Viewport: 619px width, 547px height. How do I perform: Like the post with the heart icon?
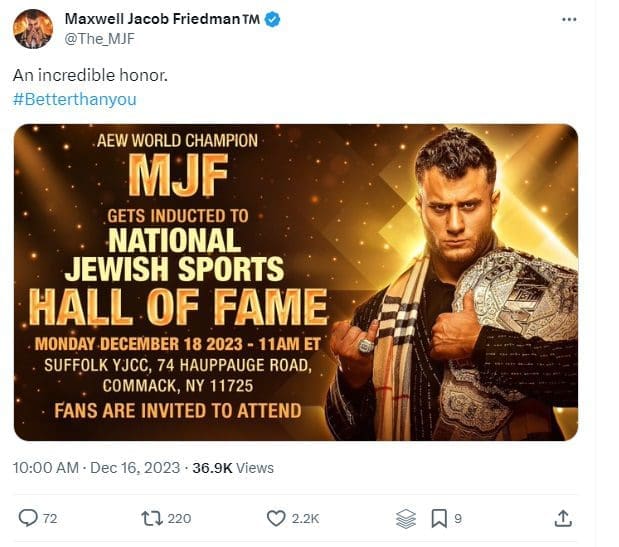tap(276, 518)
